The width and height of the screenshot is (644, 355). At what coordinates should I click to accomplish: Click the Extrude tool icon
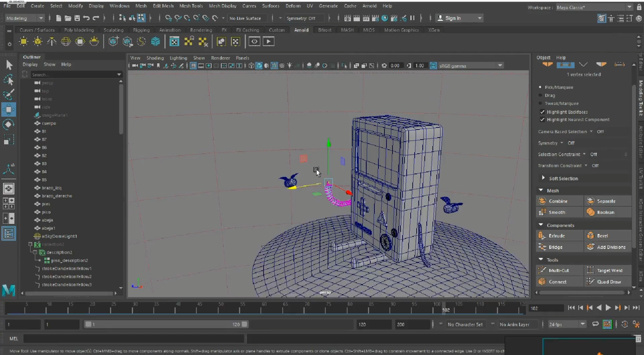point(542,236)
